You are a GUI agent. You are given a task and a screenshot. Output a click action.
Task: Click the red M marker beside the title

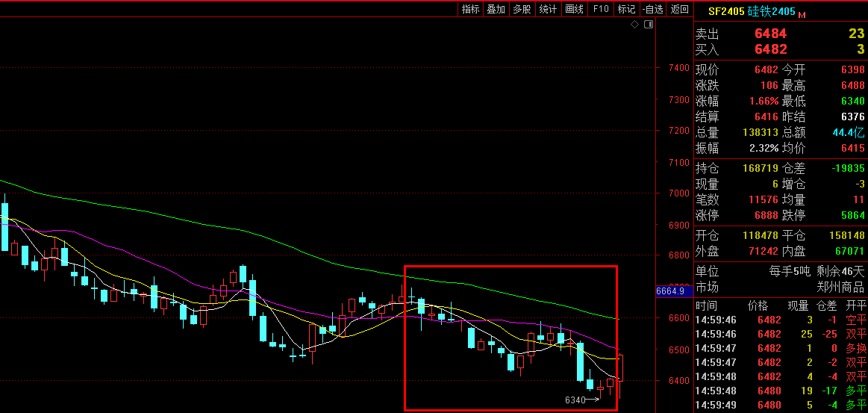point(802,14)
